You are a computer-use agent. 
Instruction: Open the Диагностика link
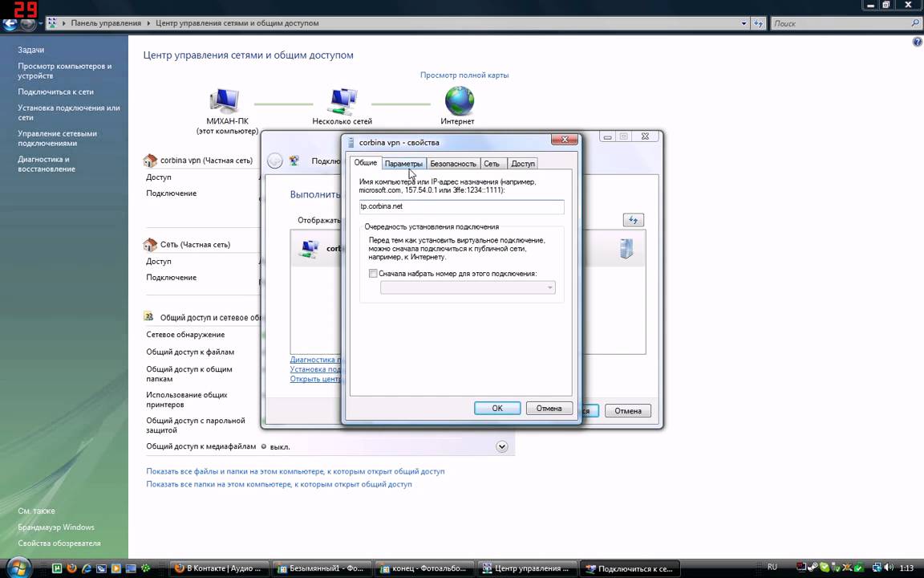(315, 359)
